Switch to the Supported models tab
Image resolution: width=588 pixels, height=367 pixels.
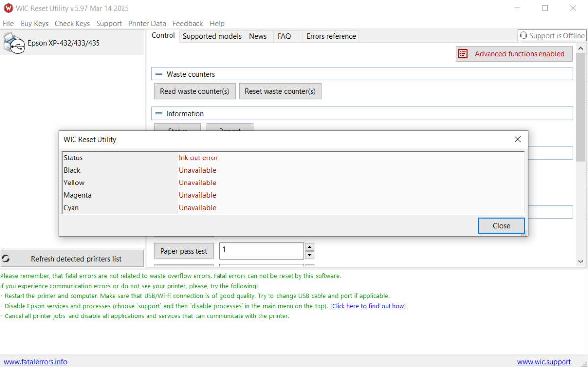212,36
